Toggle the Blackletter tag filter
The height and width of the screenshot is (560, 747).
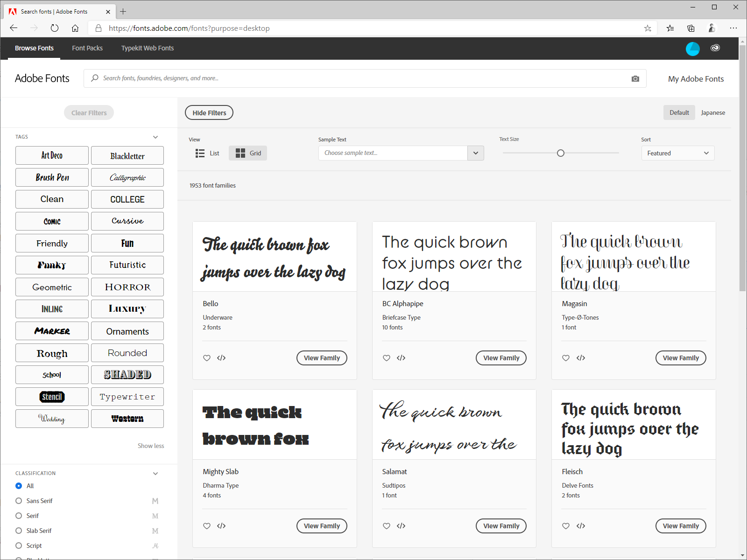127,155
